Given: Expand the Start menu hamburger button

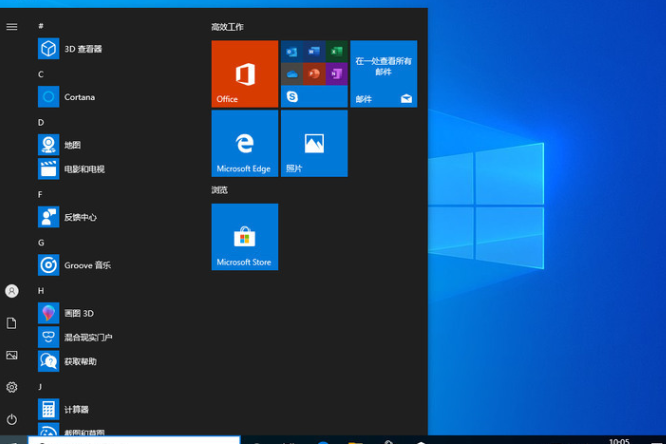Looking at the screenshot, I should tap(12, 27).
